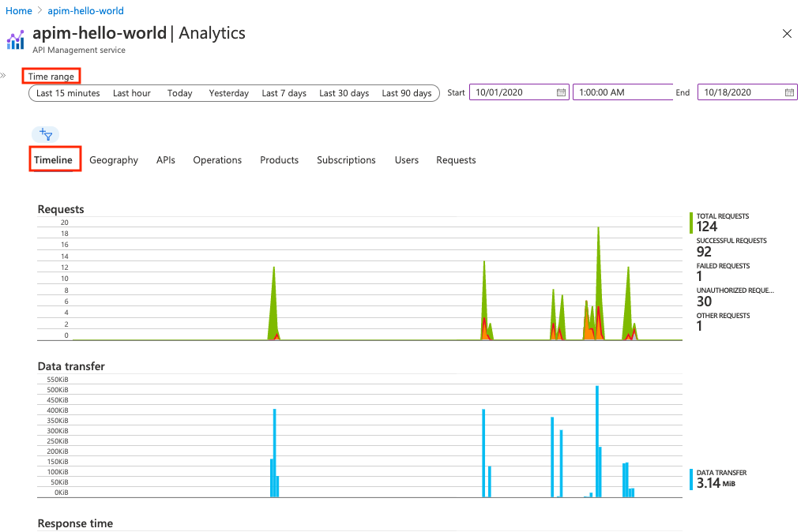Click the 550KiB axis label
This screenshot has width=801, height=532.
click(x=57, y=380)
